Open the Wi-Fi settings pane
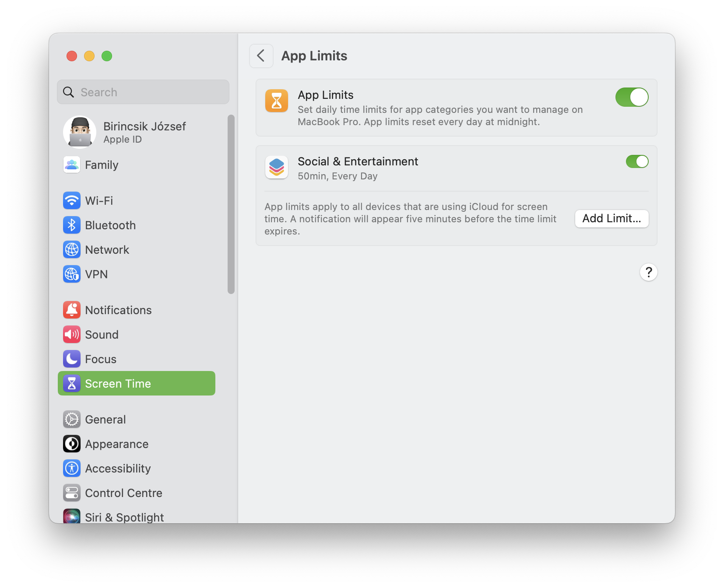Viewport: 724px width, 588px height. tap(137, 201)
